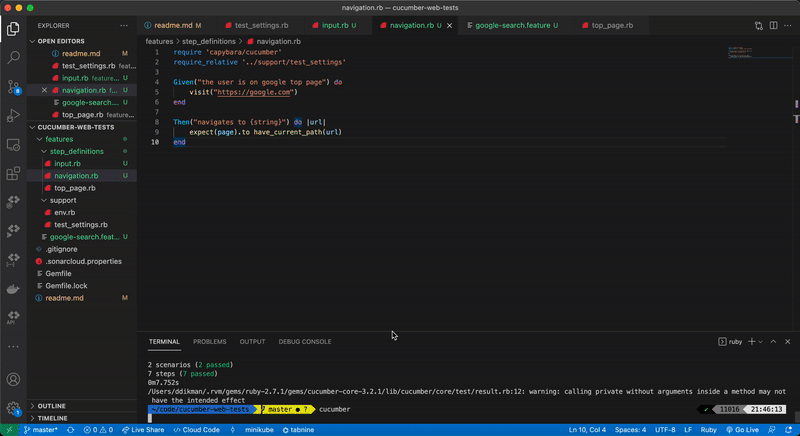Open the Docker view in activity bar

point(13,289)
